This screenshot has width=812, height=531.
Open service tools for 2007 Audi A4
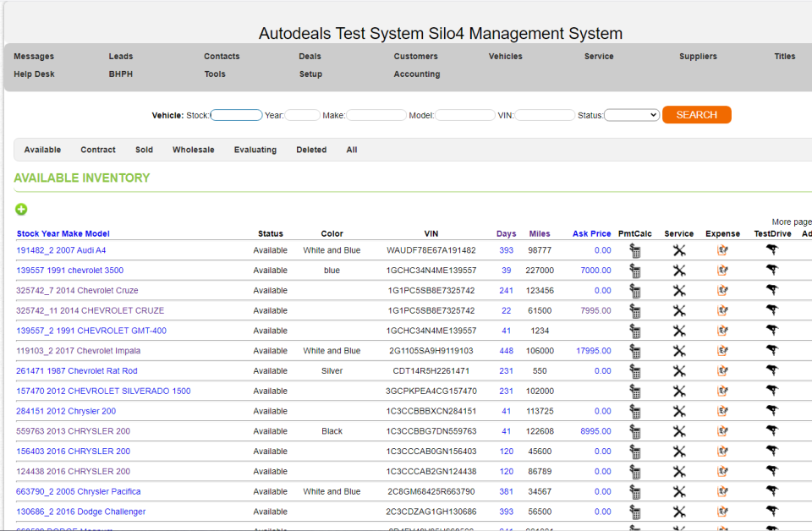tap(679, 250)
